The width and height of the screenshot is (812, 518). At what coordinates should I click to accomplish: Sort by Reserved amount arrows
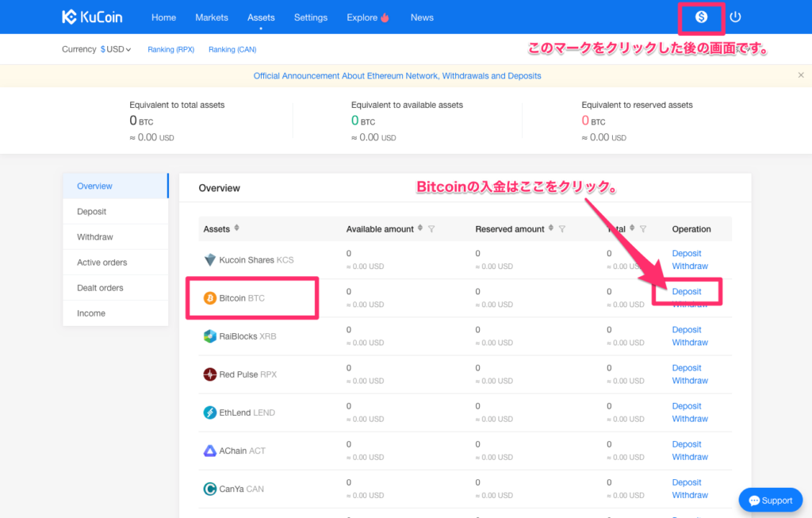tap(551, 228)
